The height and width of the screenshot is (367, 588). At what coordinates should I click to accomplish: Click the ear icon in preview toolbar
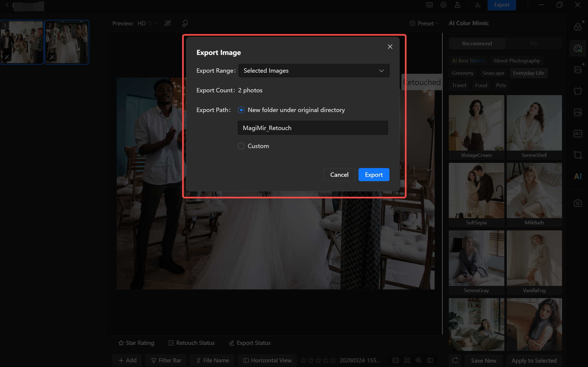[x=185, y=24]
